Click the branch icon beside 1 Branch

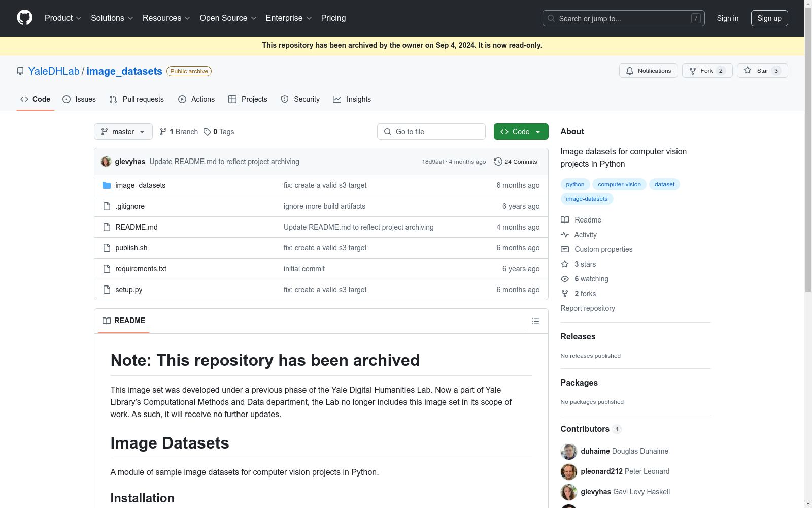click(163, 132)
